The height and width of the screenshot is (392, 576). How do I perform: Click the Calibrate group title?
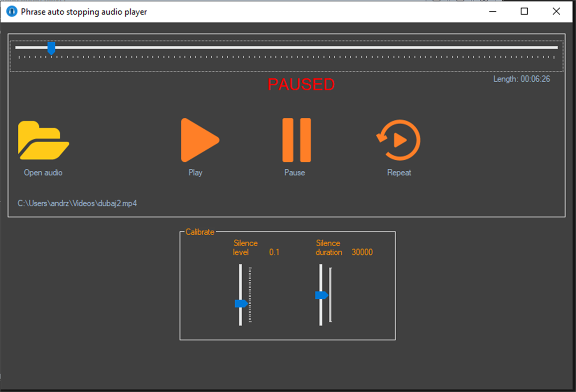pos(199,232)
